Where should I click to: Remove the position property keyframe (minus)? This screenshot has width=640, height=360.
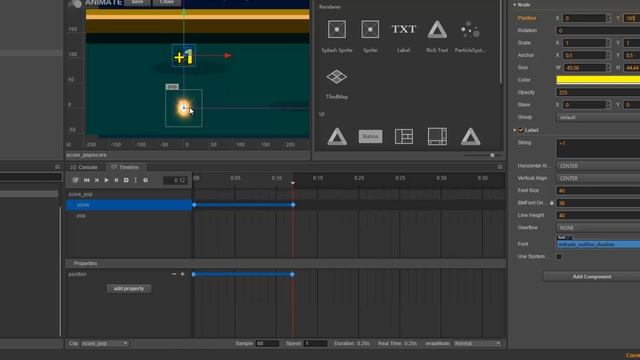tap(174, 274)
